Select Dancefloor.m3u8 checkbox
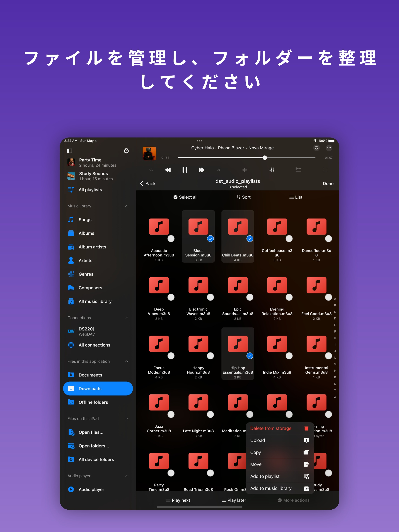The height and width of the screenshot is (532, 399). 328,239
